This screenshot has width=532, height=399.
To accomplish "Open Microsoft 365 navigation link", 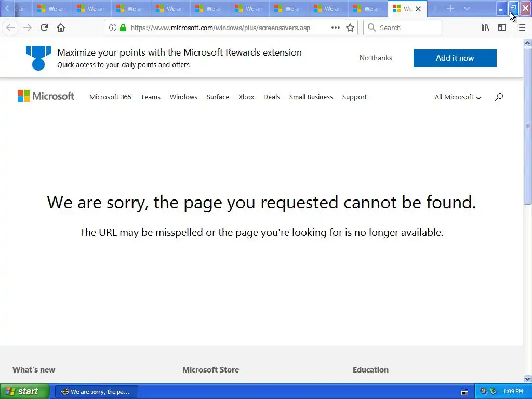I will pyautogui.click(x=110, y=97).
